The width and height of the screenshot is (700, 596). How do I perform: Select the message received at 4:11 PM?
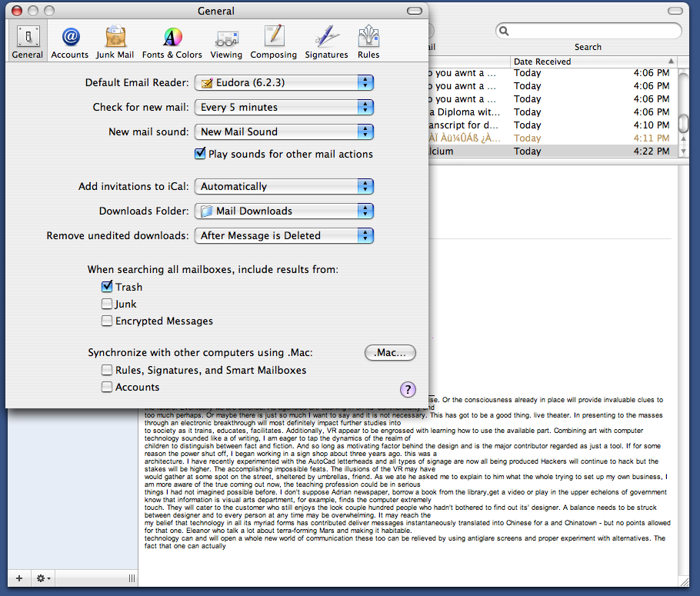pos(552,138)
